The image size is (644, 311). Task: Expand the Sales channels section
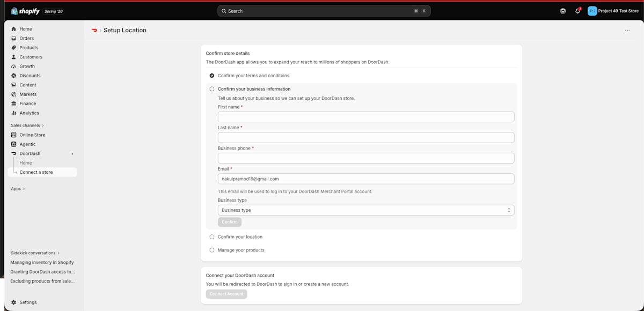tap(27, 125)
